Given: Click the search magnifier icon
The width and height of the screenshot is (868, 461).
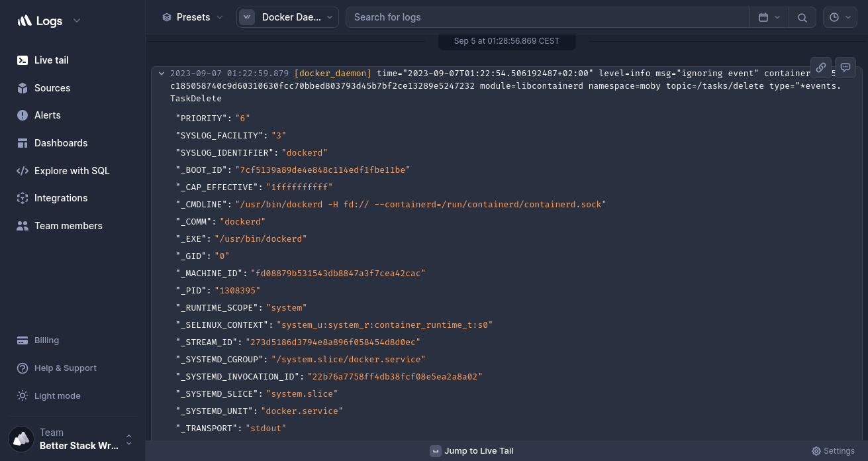Looking at the screenshot, I should coord(802,17).
